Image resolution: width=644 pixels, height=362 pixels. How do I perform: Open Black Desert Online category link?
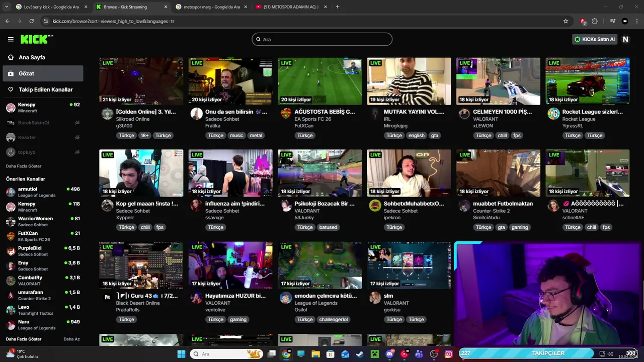pyautogui.click(x=138, y=303)
